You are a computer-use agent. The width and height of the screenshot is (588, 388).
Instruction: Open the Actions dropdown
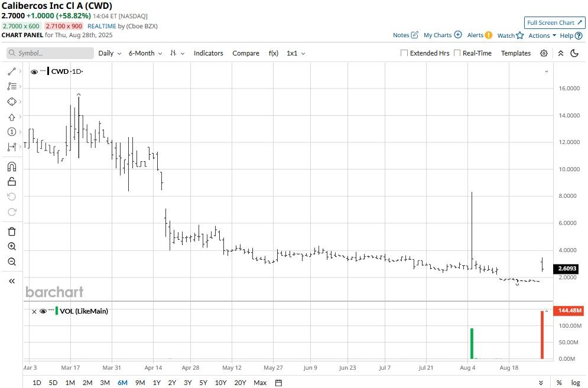[x=542, y=35]
